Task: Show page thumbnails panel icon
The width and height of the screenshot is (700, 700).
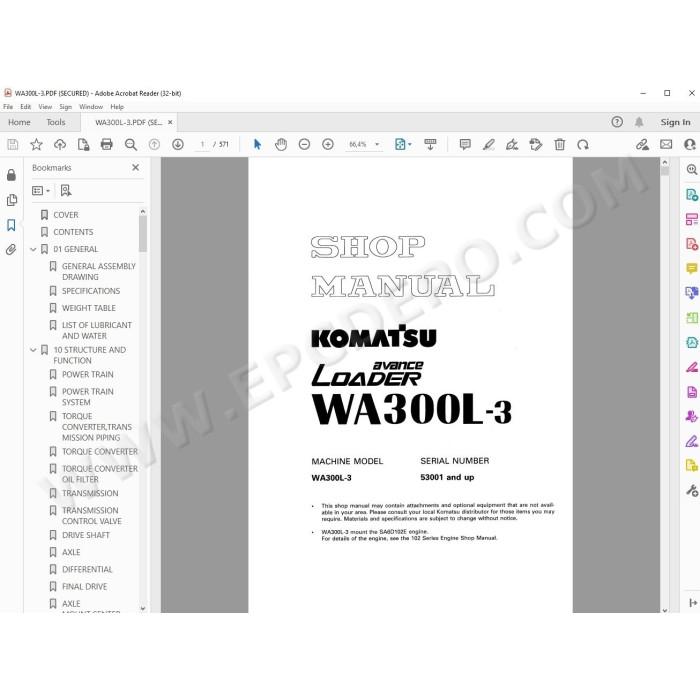Action: [x=12, y=200]
